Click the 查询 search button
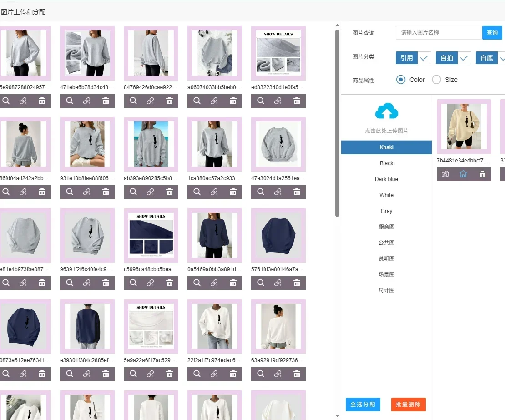This screenshot has width=505, height=420. tap(492, 33)
